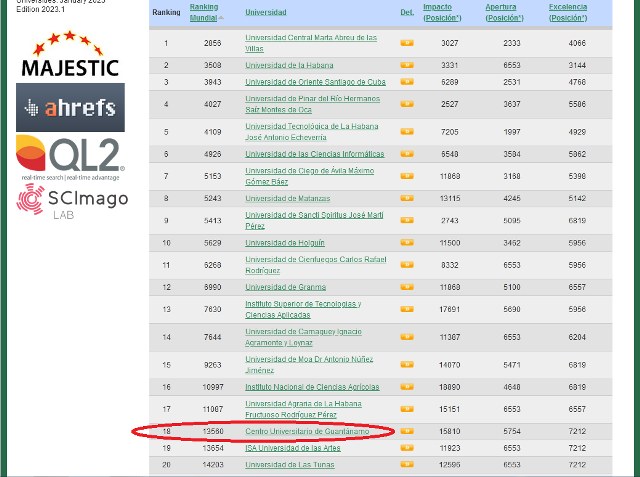This screenshot has height=477, width=640.
Task: Select world rank value 13580
Action: 213,431
